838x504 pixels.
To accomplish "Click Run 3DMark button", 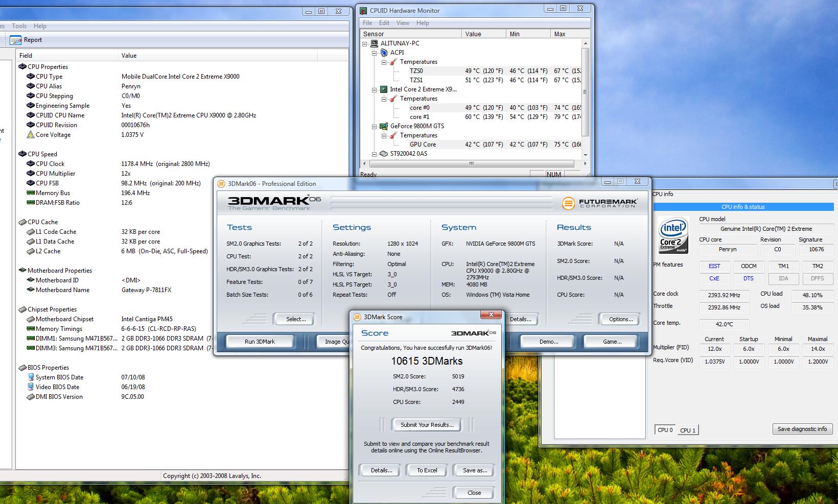I will (x=260, y=342).
